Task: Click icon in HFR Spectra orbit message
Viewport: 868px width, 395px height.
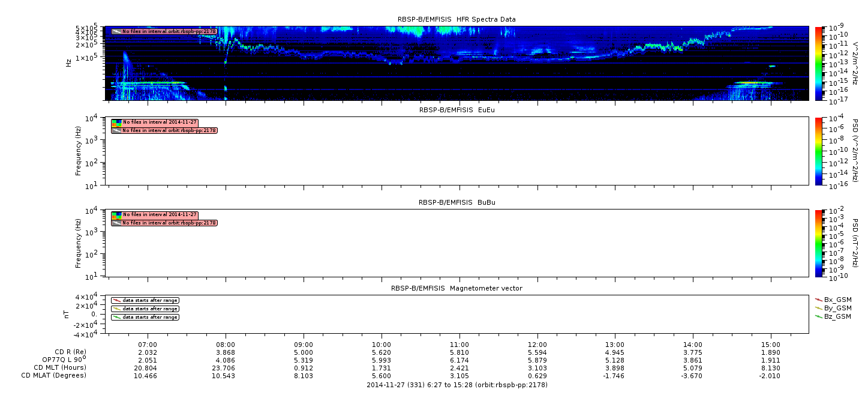Action: point(116,31)
